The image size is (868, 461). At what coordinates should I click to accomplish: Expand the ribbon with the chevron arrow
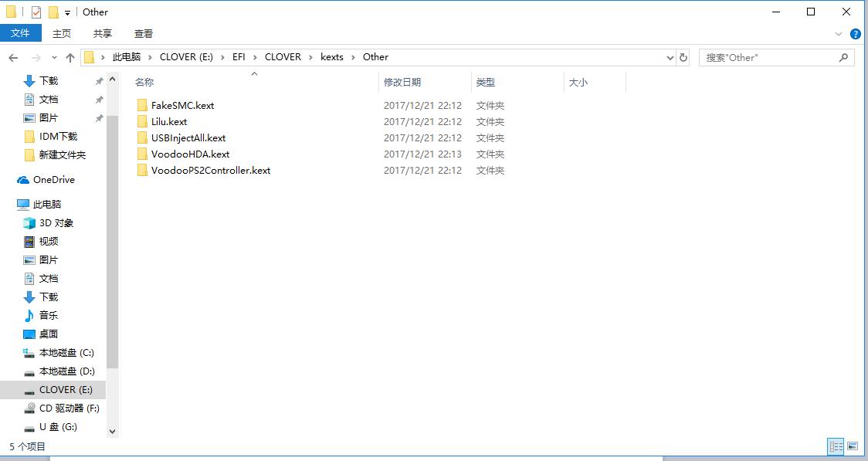[x=839, y=33]
